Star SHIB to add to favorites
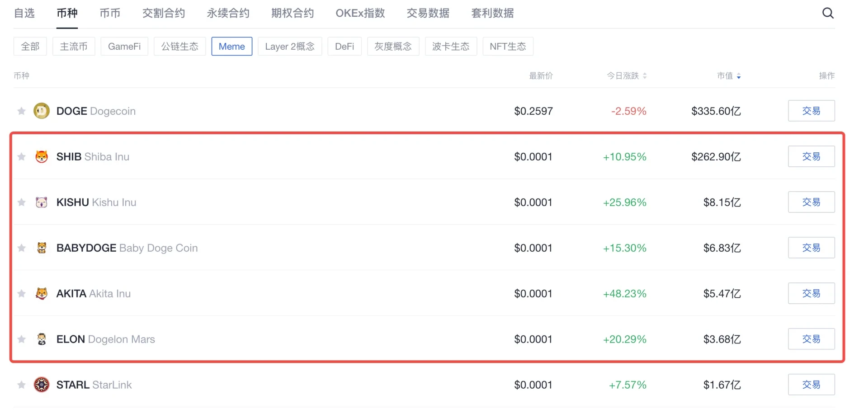Viewport: 868px width, 414px height. tap(21, 157)
